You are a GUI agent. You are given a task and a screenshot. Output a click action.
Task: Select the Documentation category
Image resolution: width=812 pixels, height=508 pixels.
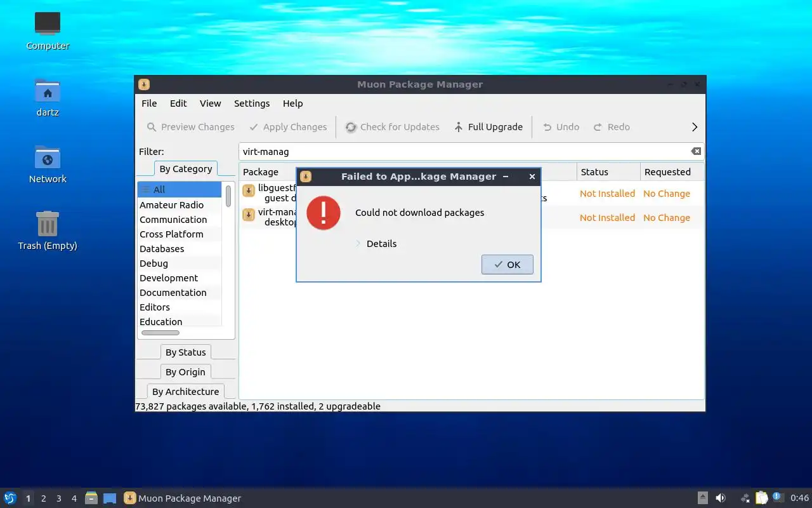pos(180,293)
